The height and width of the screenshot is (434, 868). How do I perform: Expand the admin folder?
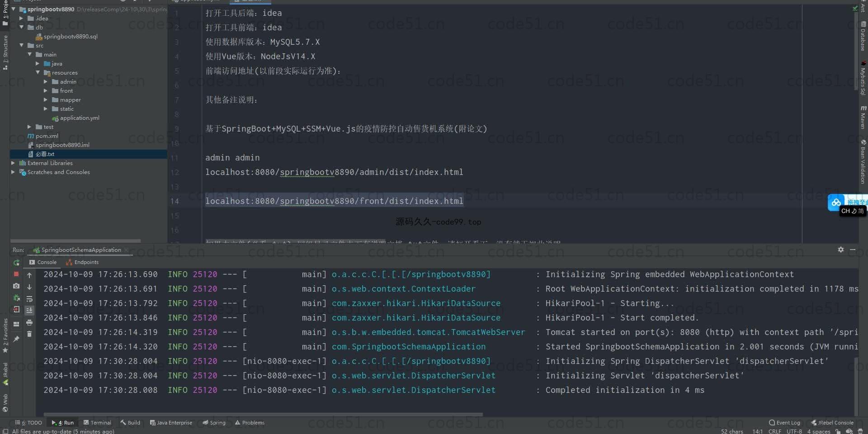point(46,82)
